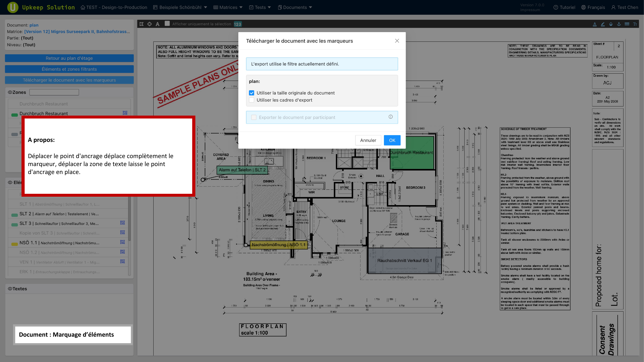Viewport: 644px width, 362px height.
Task: Select the zone polygon drawing tool
Action: click(142, 24)
